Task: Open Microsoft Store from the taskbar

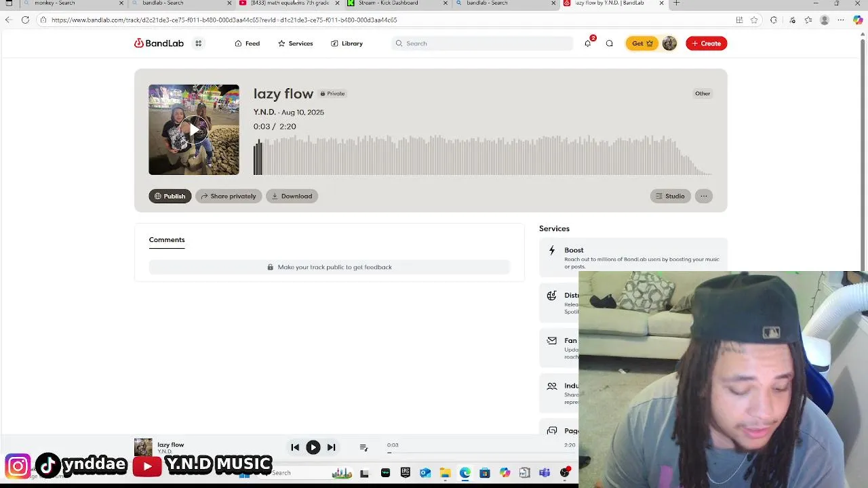Action: (x=484, y=472)
